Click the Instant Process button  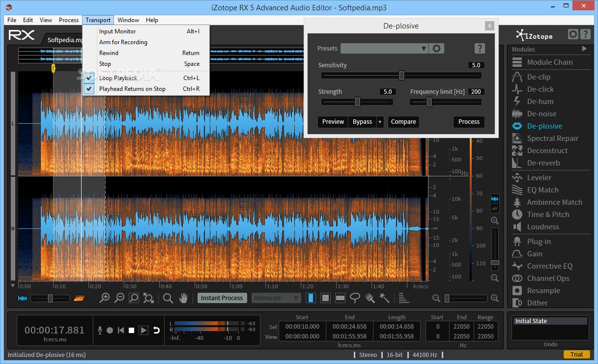pos(222,298)
